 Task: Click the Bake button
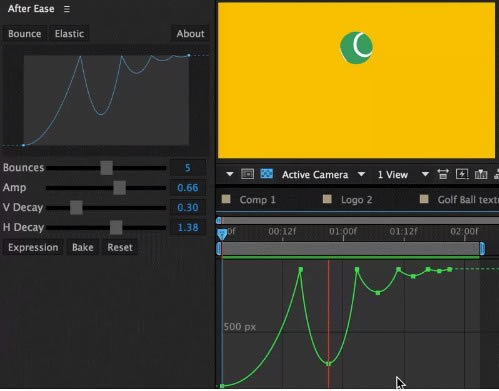pyautogui.click(x=83, y=248)
